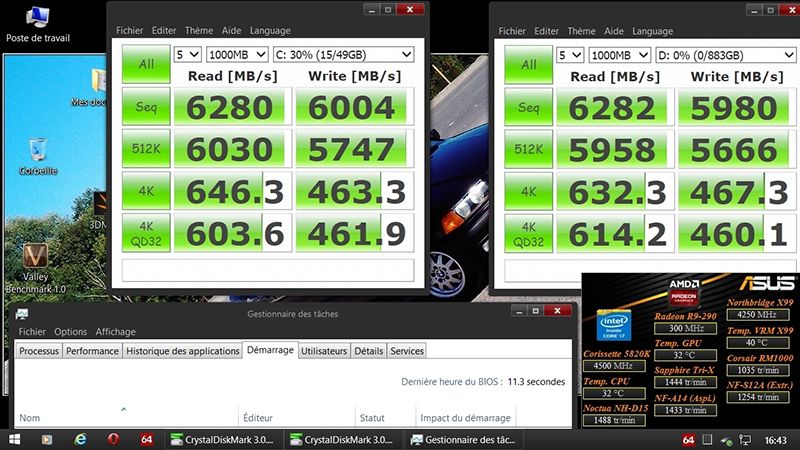Open Poste de travail desktop icon
The width and height of the screenshot is (800, 450).
click(38, 24)
